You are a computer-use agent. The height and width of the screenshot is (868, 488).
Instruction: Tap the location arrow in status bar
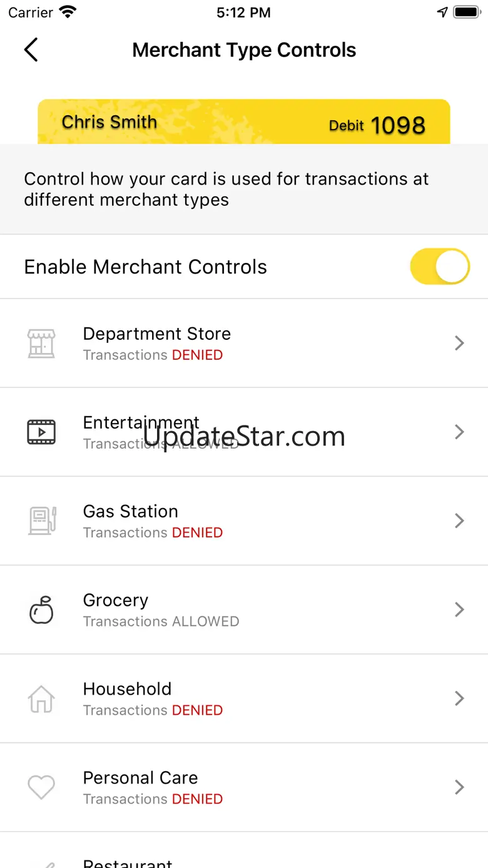click(442, 13)
